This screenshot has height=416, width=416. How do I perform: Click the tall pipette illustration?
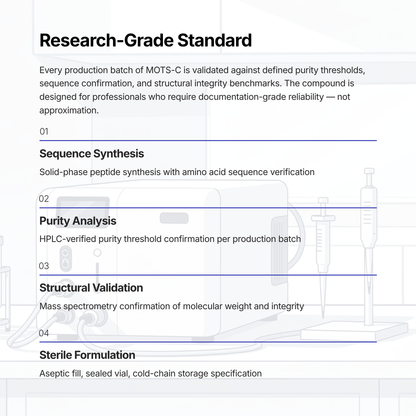369,247
